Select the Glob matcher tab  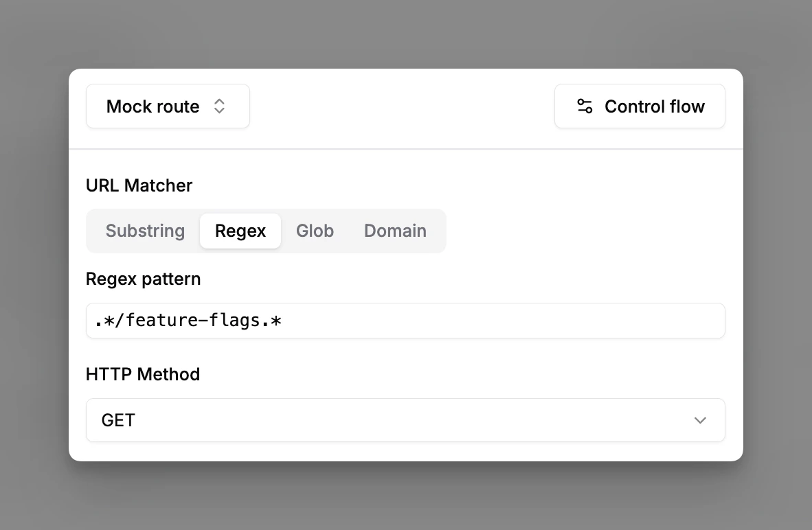pyautogui.click(x=315, y=231)
